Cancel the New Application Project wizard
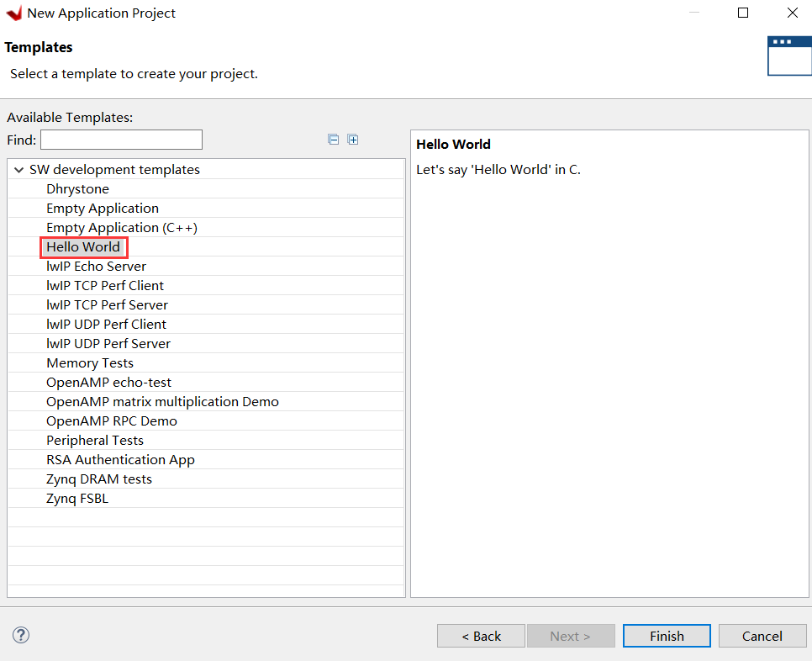Viewport: 812px width, 661px height. pos(762,636)
